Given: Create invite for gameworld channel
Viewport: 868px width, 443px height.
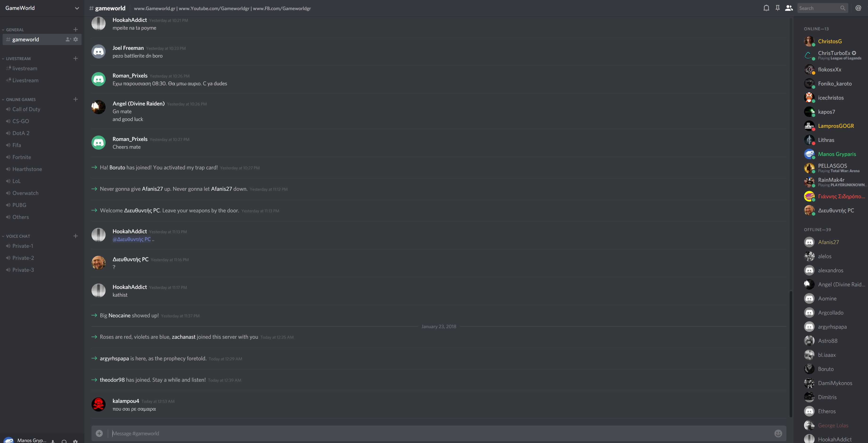Looking at the screenshot, I should [x=68, y=39].
